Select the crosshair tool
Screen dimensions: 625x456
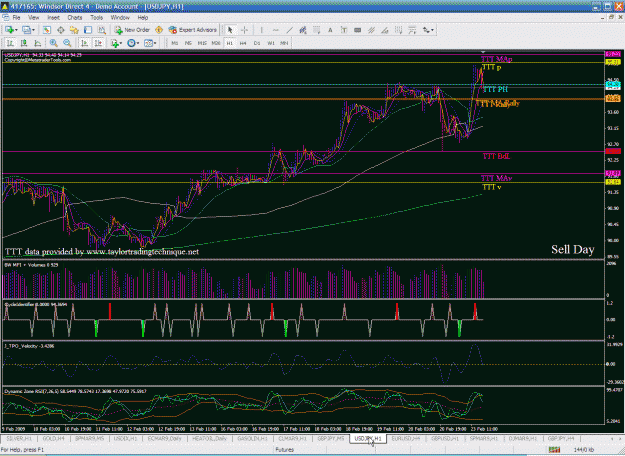click(244, 30)
